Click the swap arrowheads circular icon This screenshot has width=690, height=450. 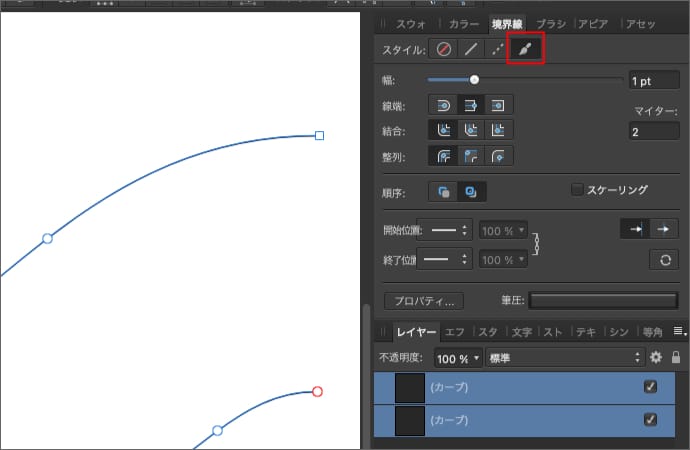point(662,259)
